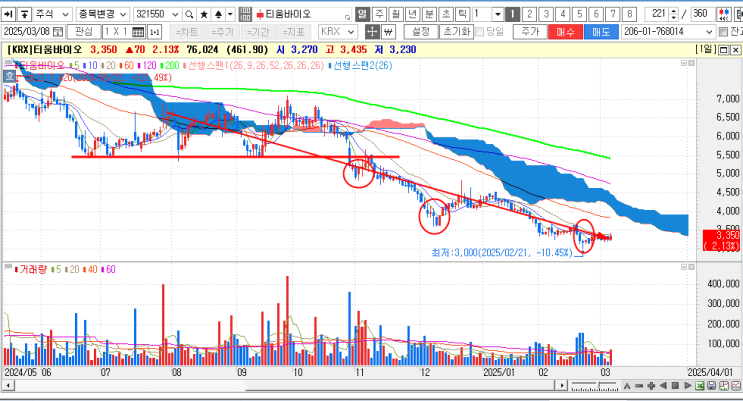The image size is (743, 401).
Task: Click the 주가 price button
Action: [x=530, y=32]
